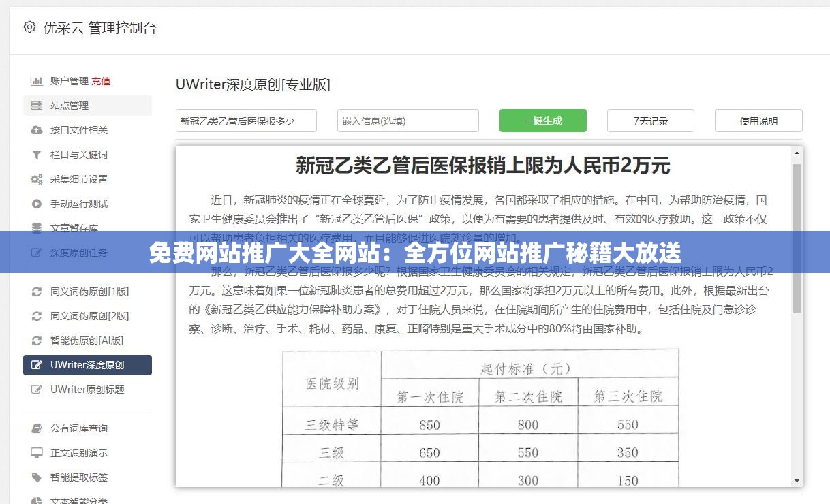Click the article scrollbar up arrow
The width and height of the screenshot is (830, 504).
click(797, 153)
